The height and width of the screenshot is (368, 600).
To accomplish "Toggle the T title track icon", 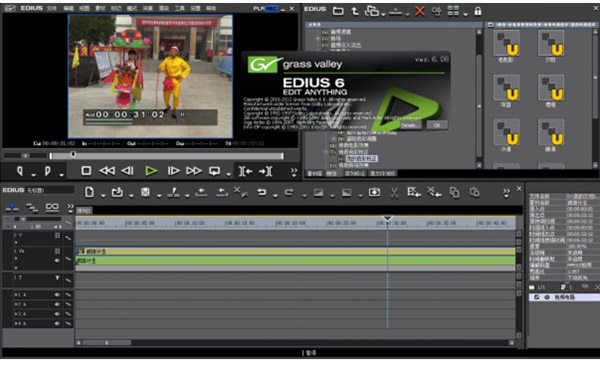I will [57, 278].
